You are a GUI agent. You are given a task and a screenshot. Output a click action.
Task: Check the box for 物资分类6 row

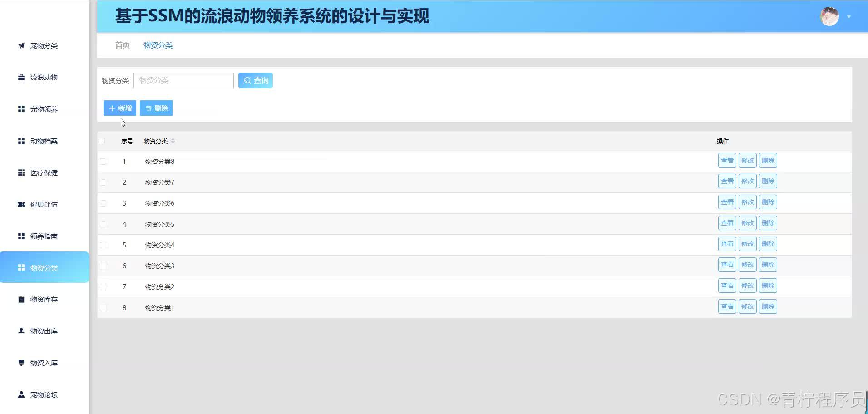click(103, 203)
